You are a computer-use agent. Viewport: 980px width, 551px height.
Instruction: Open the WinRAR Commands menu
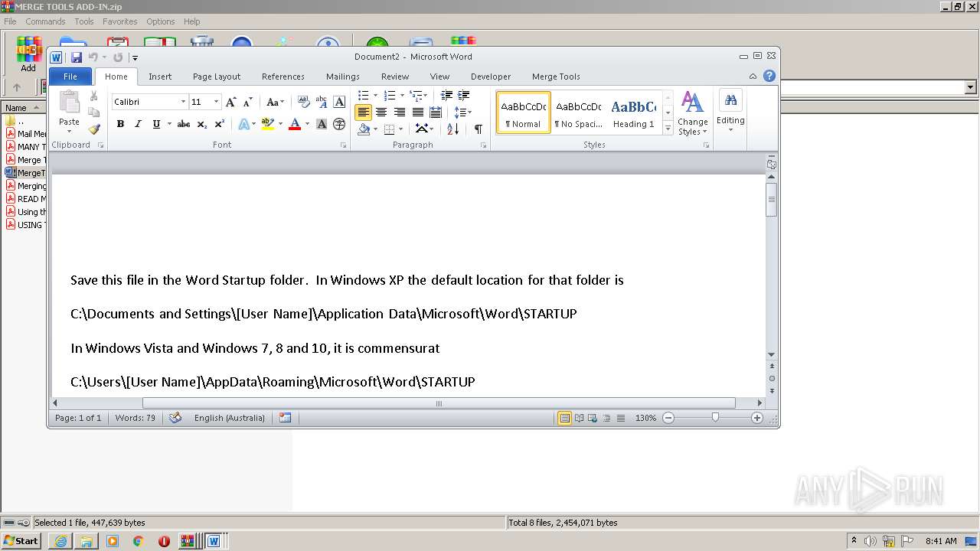pos(45,21)
